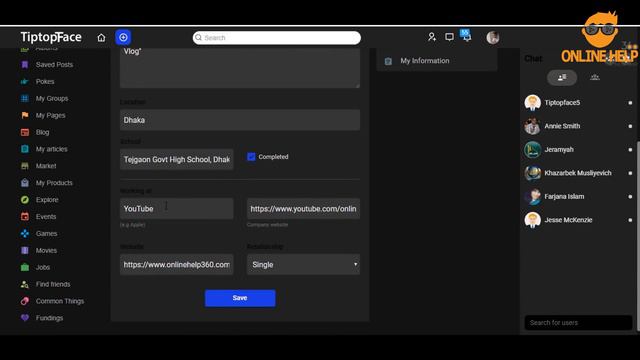Edit company website field with youtube URL
The height and width of the screenshot is (360, 640).
[x=303, y=209]
